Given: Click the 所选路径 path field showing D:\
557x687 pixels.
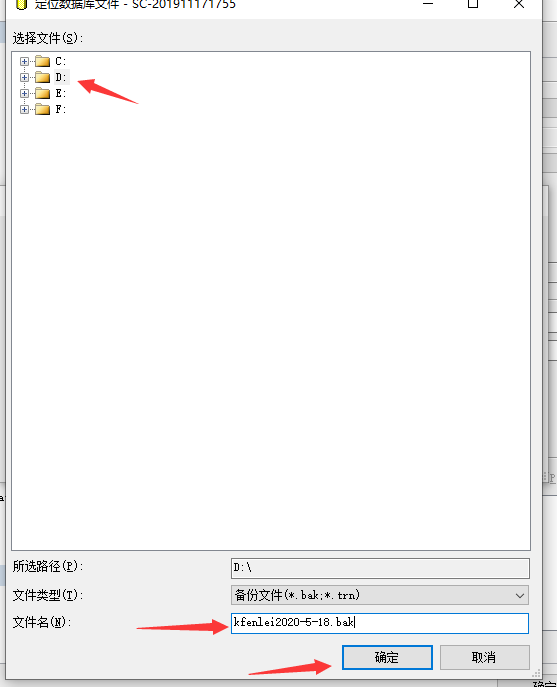Looking at the screenshot, I should pyautogui.click(x=380, y=568).
